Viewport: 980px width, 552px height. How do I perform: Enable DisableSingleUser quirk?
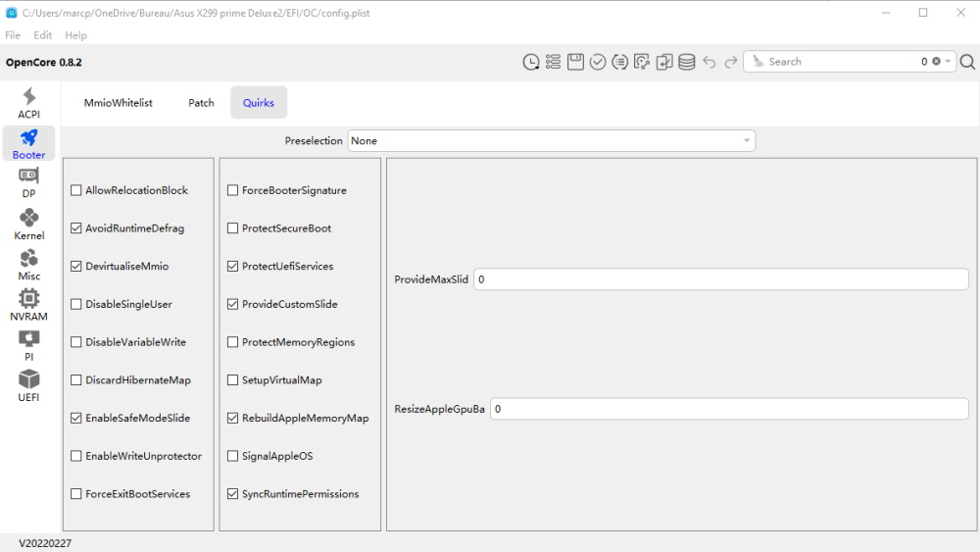point(76,305)
